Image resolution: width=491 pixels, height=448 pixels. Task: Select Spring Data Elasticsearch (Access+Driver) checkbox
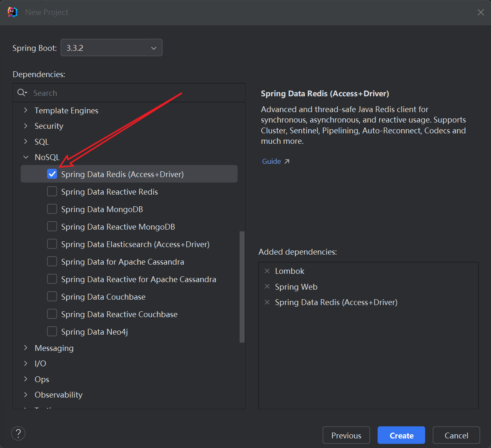click(52, 244)
